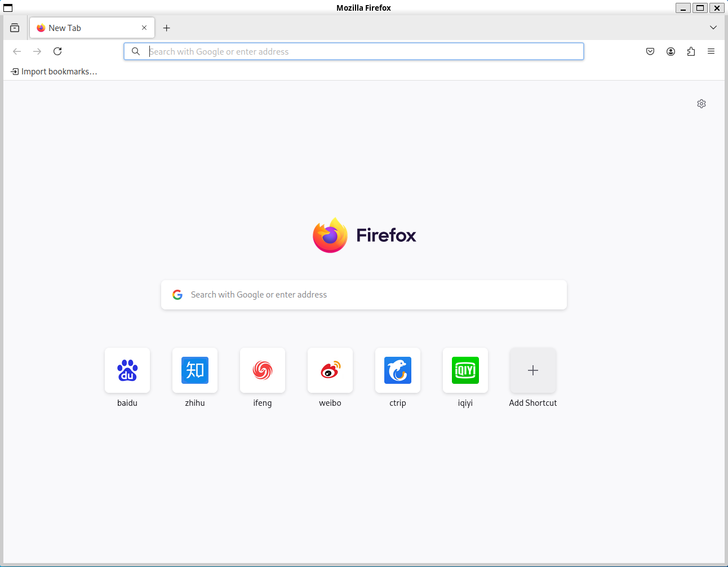The image size is (728, 567).
Task: Click the window menu icon in title bar
Action: (8, 8)
